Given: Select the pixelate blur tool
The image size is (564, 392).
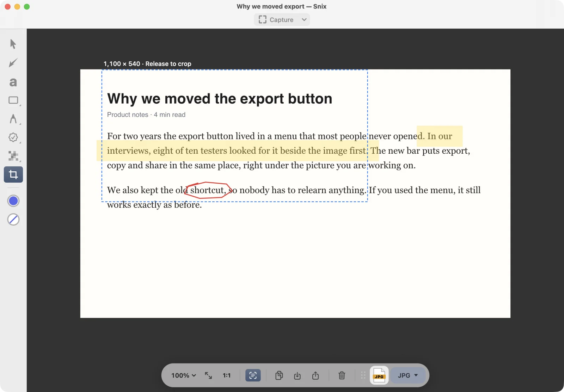Looking at the screenshot, I should pyautogui.click(x=13, y=156).
